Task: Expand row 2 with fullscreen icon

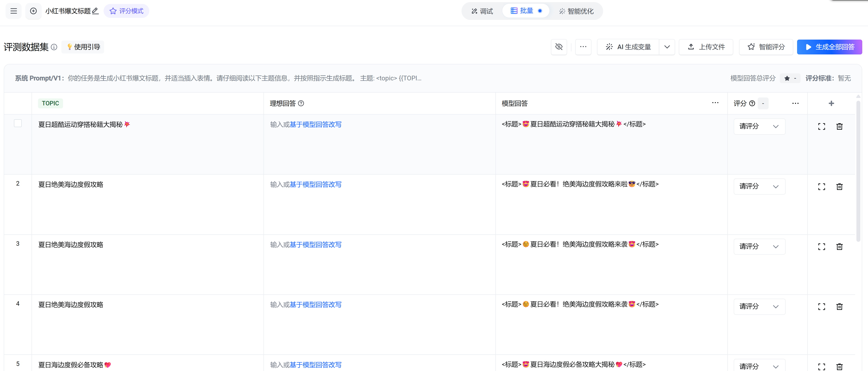Action: click(x=822, y=187)
